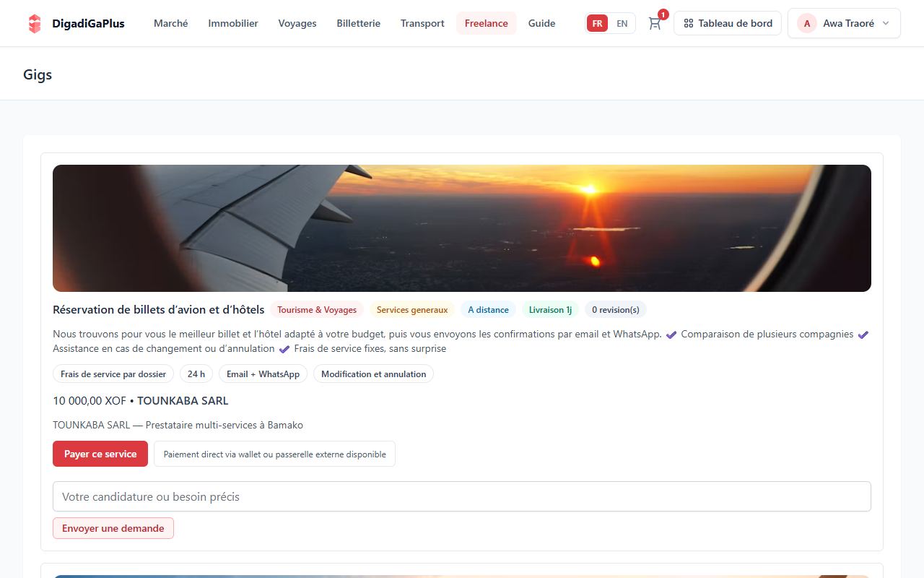Click the Frais de service par dossier chip
This screenshot has height=578, width=924.
click(x=113, y=374)
